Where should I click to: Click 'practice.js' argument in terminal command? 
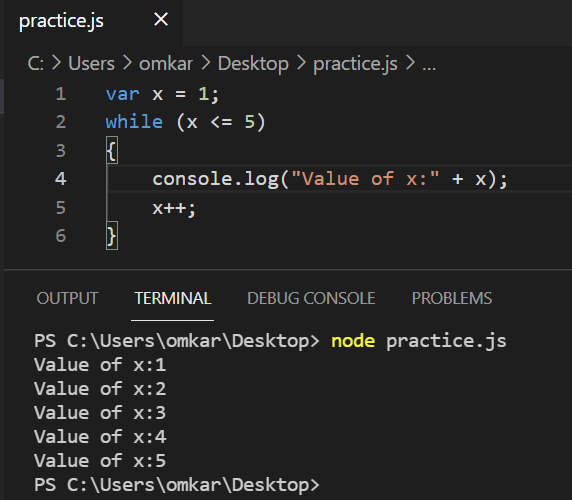446,342
